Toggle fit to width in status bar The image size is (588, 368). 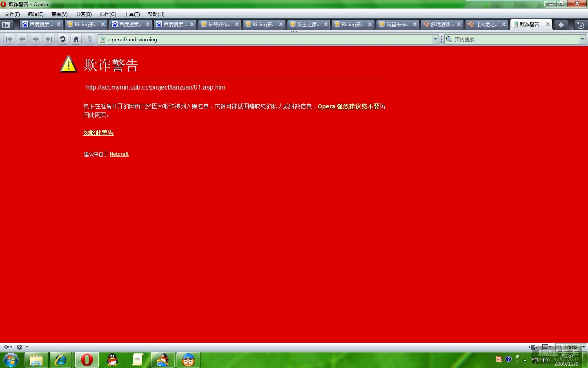(533, 347)
